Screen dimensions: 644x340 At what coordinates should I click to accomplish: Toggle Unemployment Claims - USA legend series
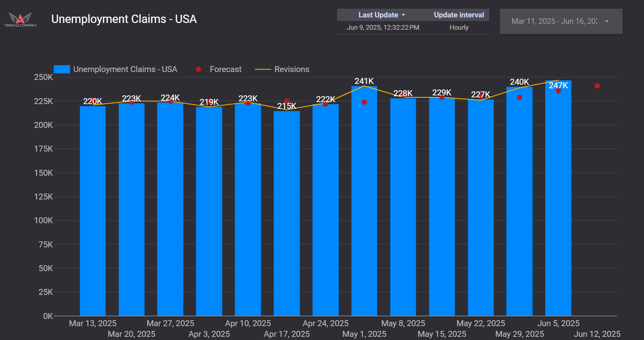pos(125,69)
